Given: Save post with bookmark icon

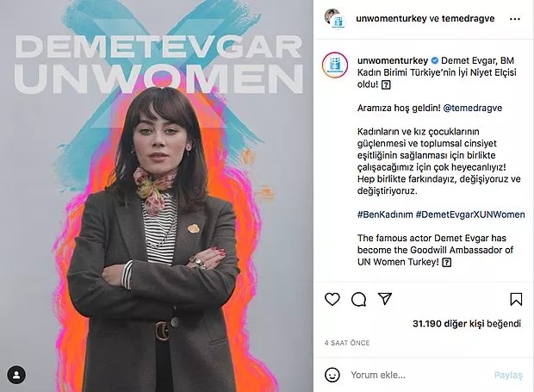Looking at the screenshot, I should pos(516,299).
